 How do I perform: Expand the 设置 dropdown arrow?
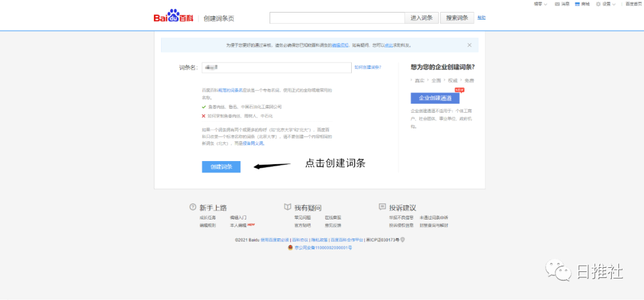point(615,4)
